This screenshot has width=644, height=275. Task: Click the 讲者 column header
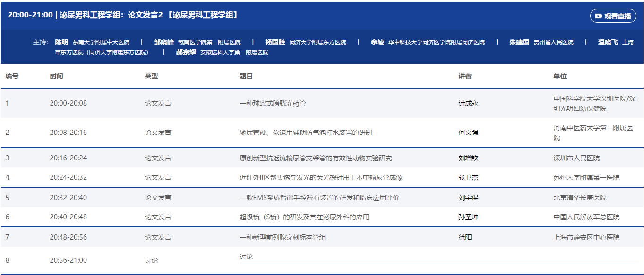click(465, 76)
